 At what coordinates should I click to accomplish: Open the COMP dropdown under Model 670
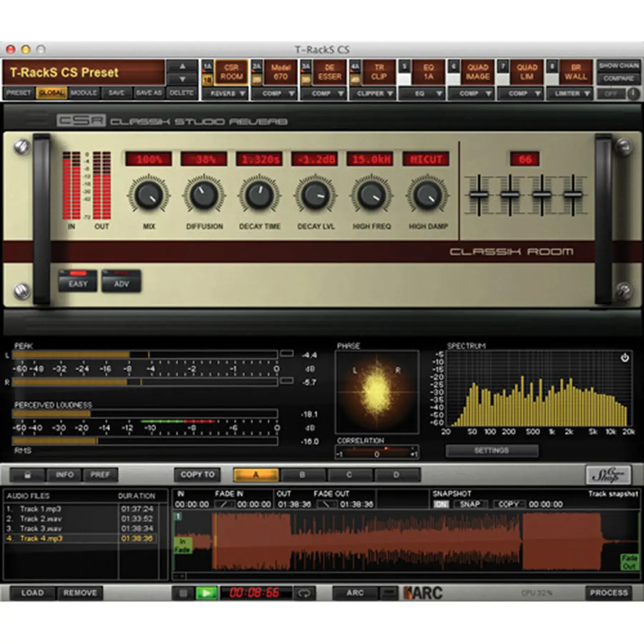coord(274,93)
